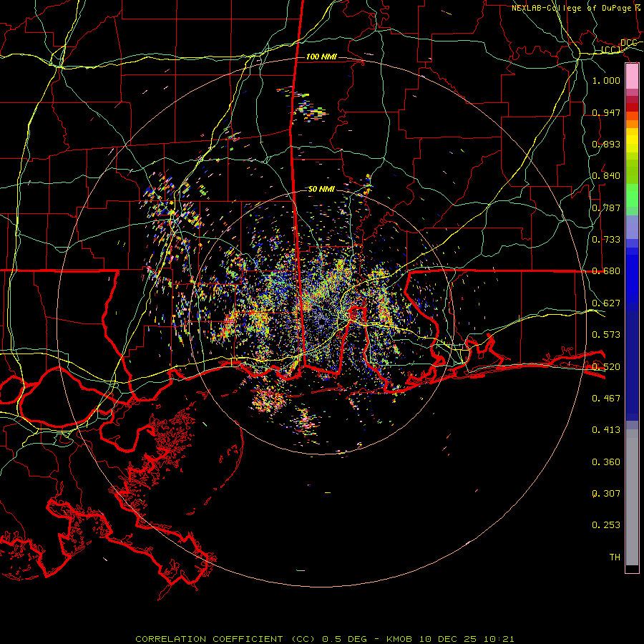Viewport: 644px width, 644px height.
Task: Click the 0.733 scale value
Action: [606, 240]
